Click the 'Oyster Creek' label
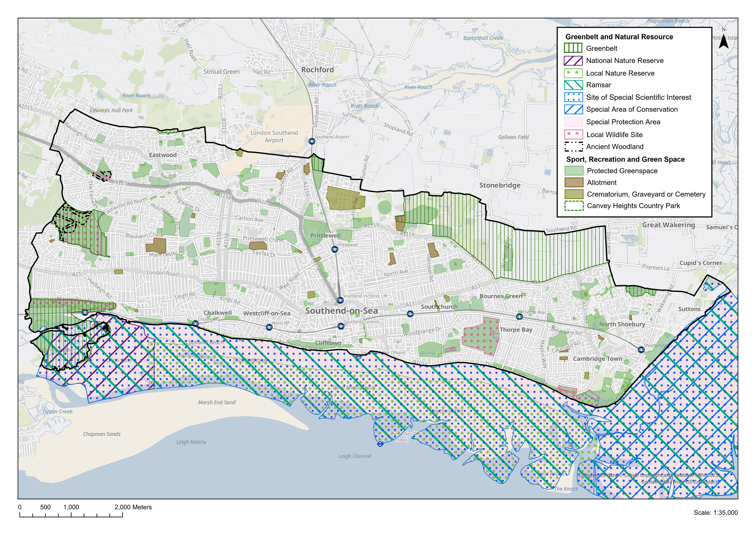The width and height of the screenshot is (756, 535). click(57, 411)
